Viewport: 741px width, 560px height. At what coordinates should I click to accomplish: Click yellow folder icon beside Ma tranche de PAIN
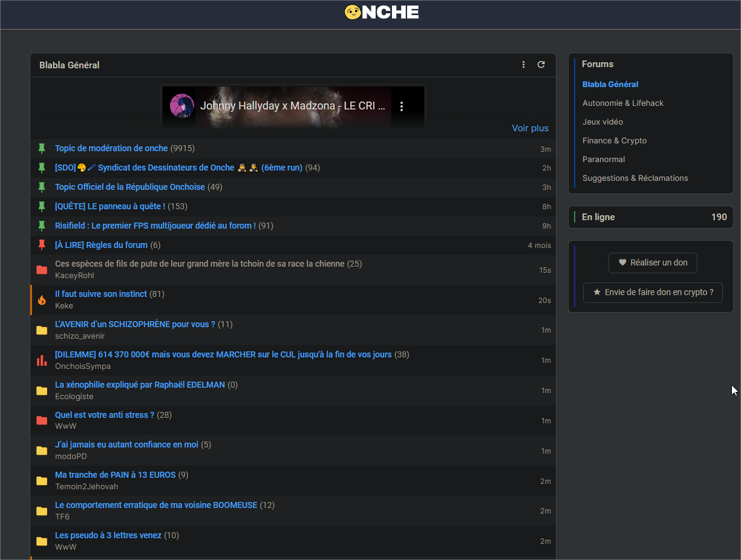pos(42,481)
